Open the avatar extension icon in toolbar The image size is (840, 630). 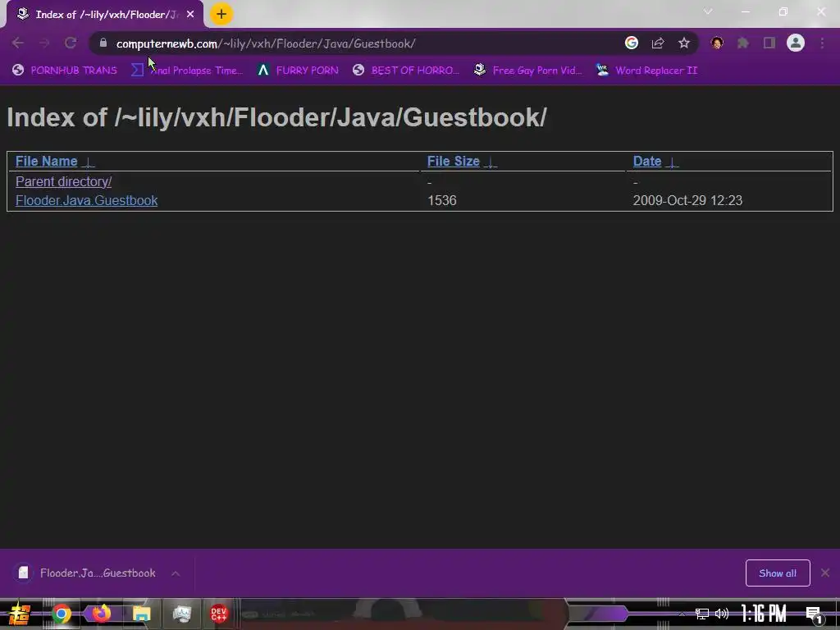717,43
